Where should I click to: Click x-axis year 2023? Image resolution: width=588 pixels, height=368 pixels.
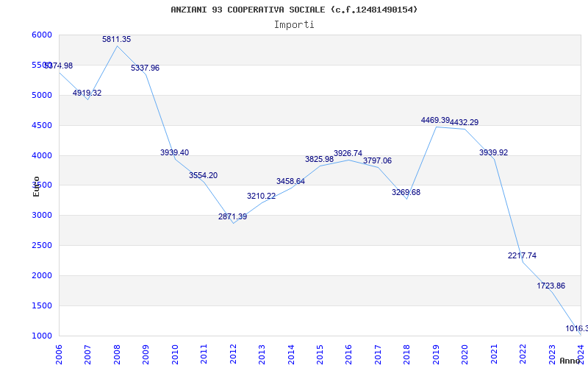(552, 355)
